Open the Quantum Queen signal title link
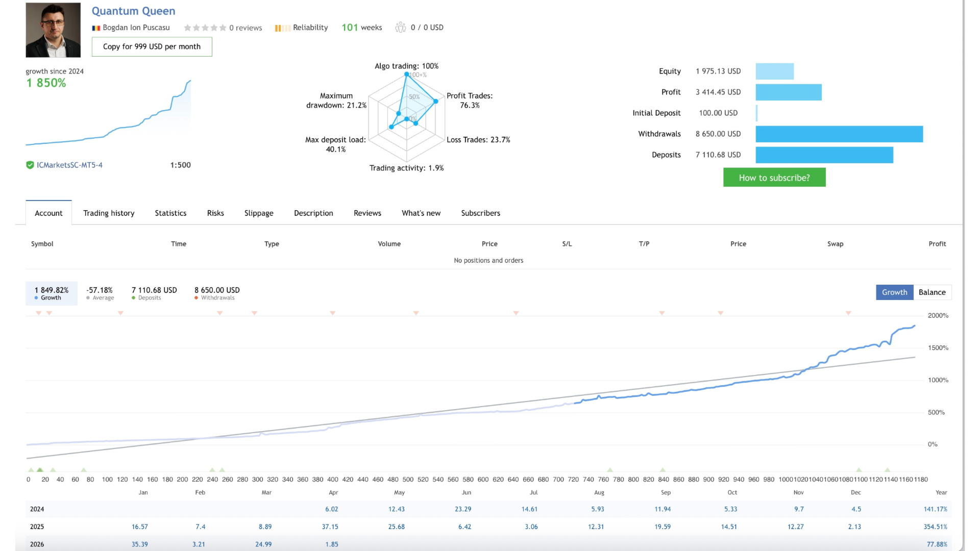The image size is (980, 551). click(x=133, y=11)
